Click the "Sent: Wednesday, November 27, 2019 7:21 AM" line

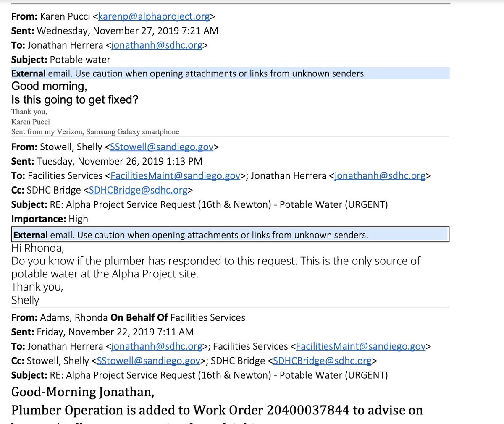pos(115,31)
